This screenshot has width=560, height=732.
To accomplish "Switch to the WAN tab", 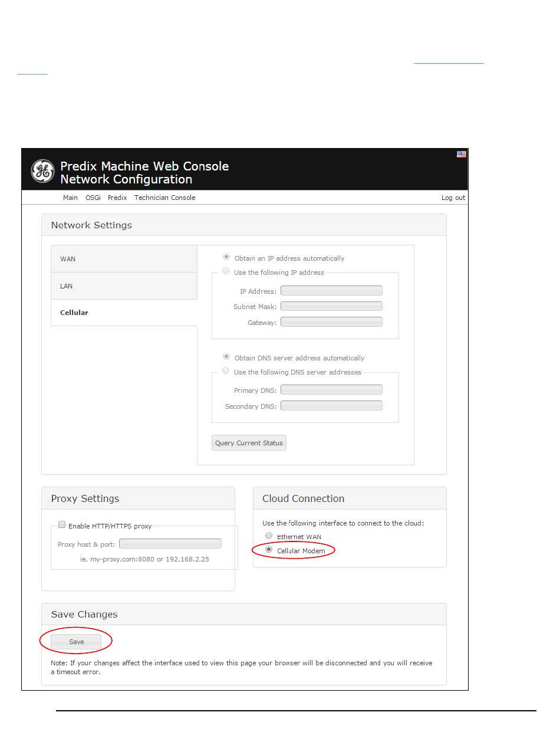I will pos(124,259).
